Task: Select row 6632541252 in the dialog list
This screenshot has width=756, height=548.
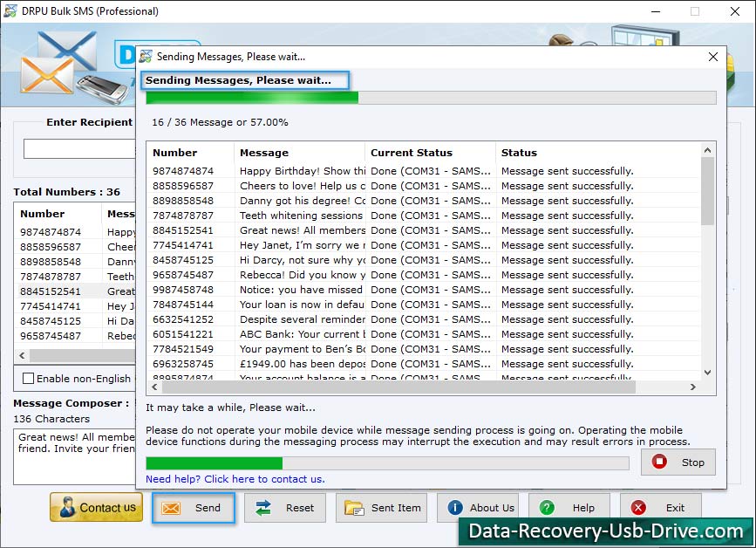Action: [x=425, y=319]
